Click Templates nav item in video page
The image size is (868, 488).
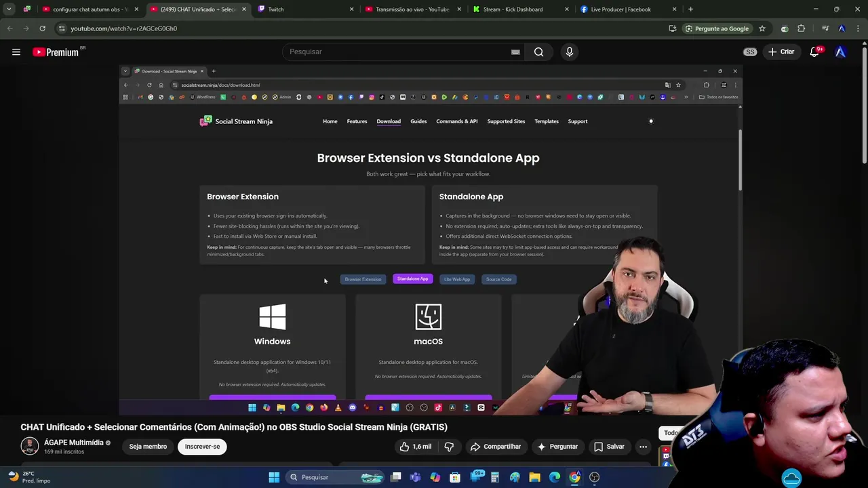click(547, 121)
